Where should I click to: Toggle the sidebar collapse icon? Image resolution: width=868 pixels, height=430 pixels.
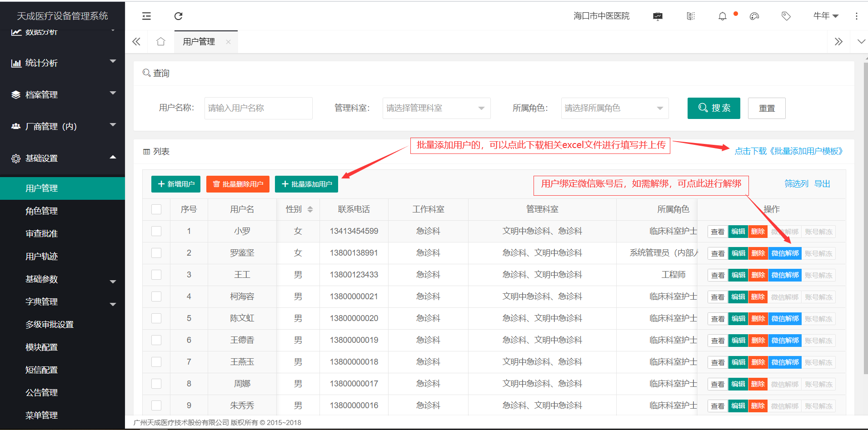pos(146,16)
